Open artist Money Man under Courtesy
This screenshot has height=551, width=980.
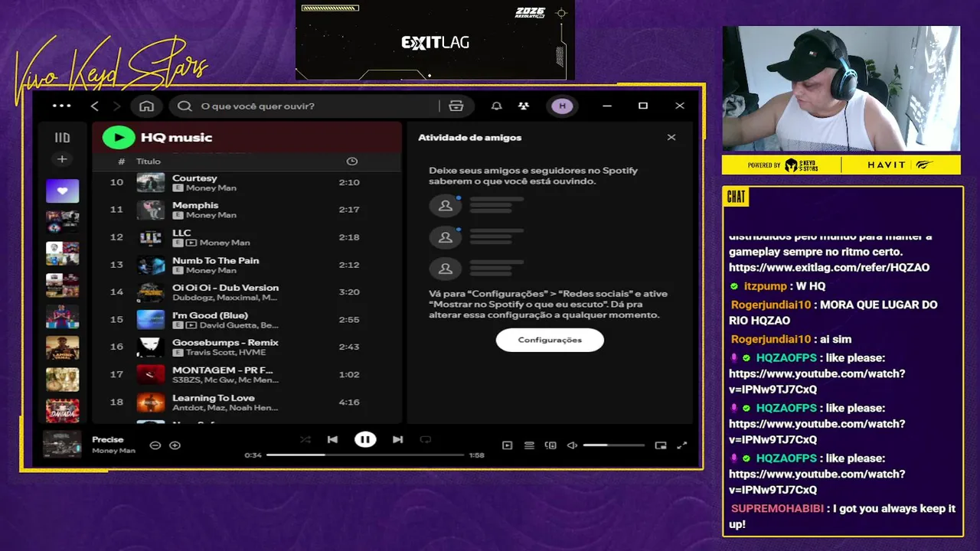[211, 188]
